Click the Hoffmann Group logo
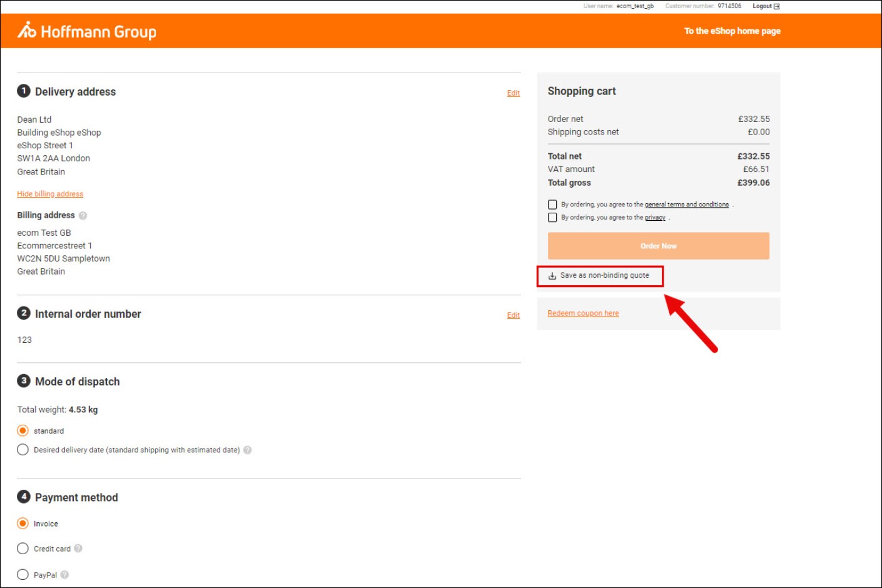The image size is (882, 588). tap(87, 31)
